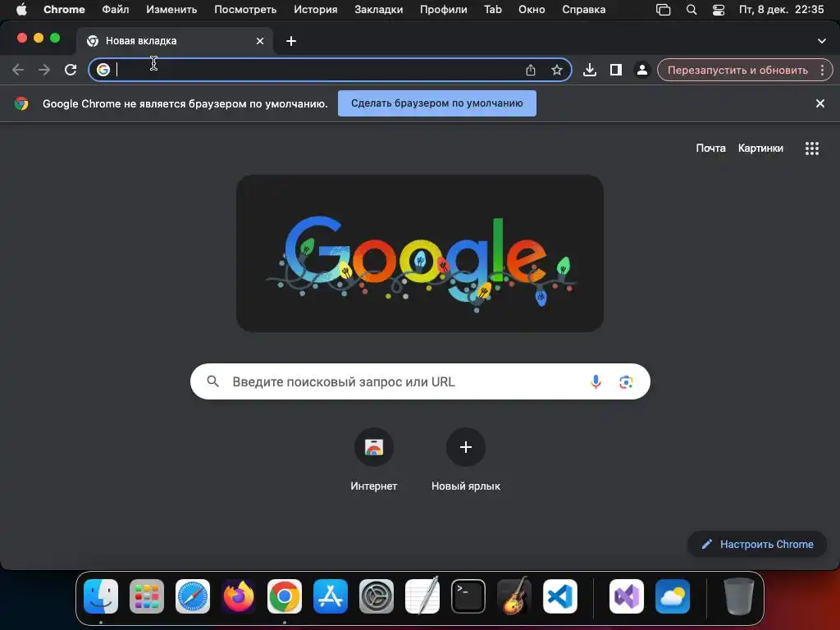Open the profile avatar icon
The width and height of the screenshot is (840, 630).
pos(641,70)
